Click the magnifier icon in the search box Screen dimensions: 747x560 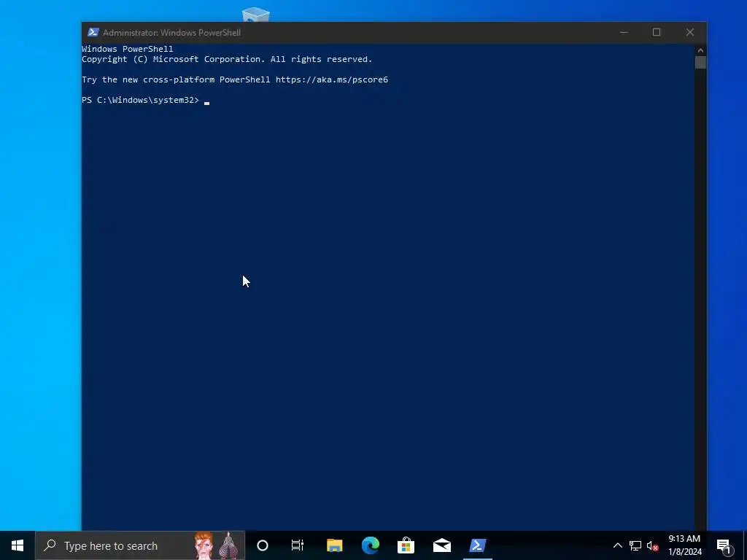[50, 545]
